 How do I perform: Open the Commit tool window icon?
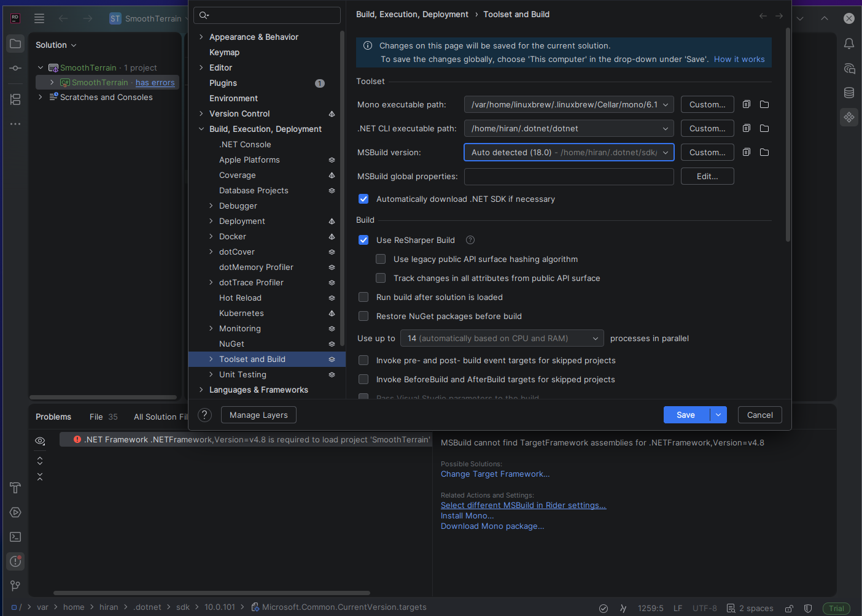[x=15, y=68]
